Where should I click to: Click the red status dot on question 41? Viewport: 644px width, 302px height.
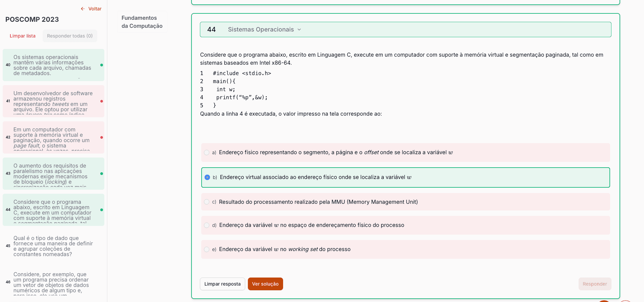[102, 101]
